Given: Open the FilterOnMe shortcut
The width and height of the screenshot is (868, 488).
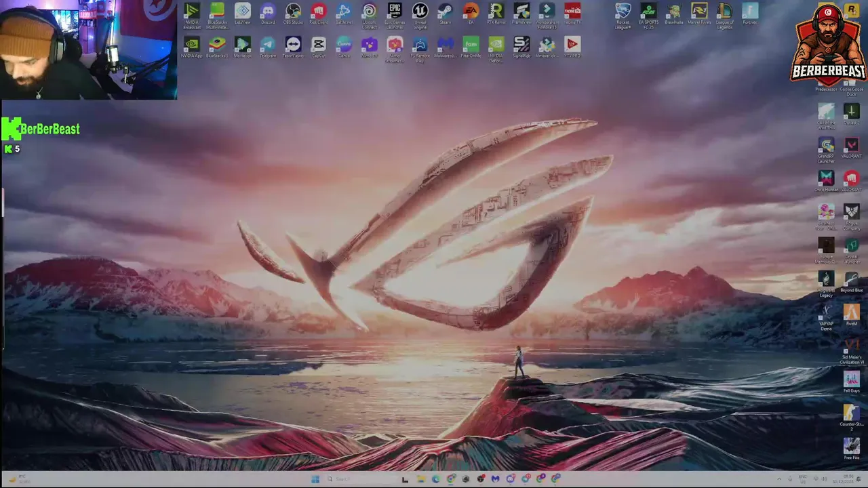Looking at the screenshot, I should tap(471, 47).
